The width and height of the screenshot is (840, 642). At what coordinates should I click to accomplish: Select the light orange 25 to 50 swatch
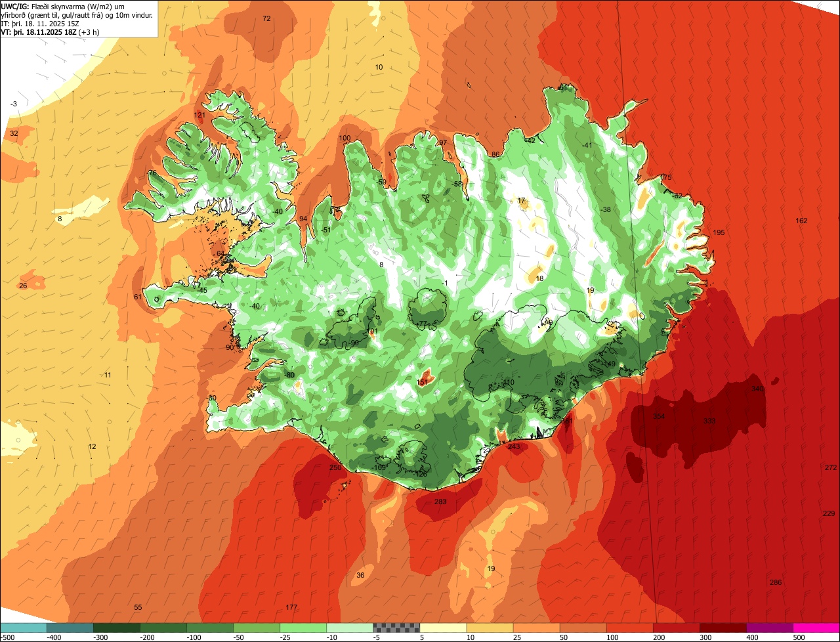point(535,628)
